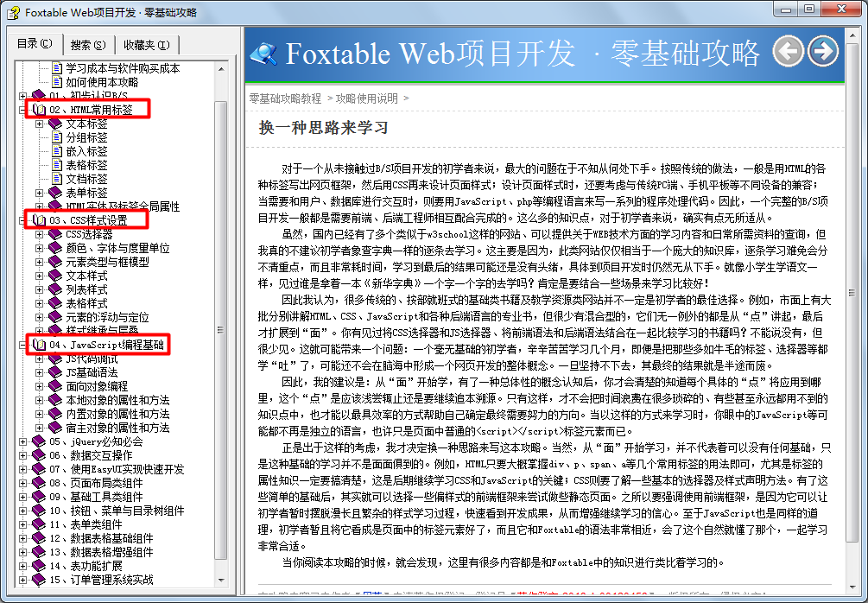Open the 学习成本与软件购买成本 topic label
The height and width of the screenshot is (603, 868).
(123, 68)
